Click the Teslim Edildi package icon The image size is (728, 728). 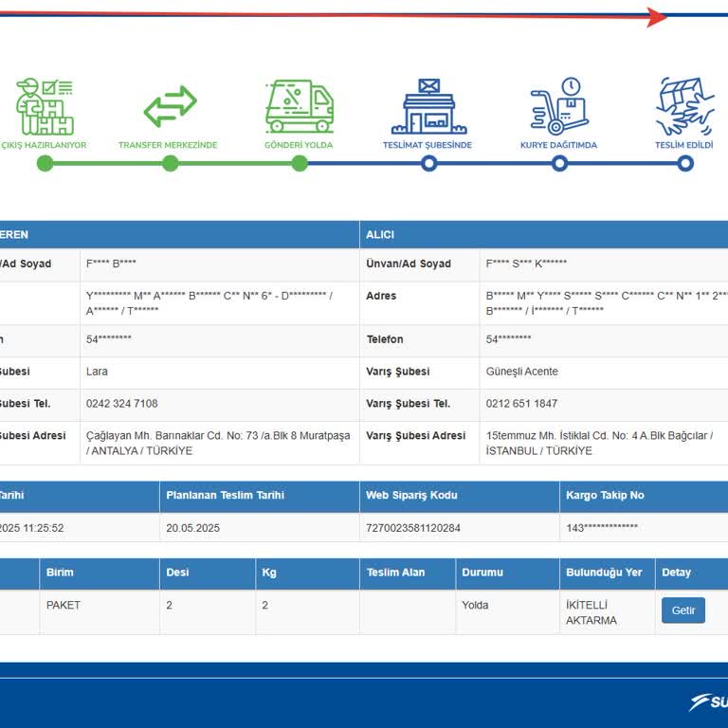pos(684,106)
